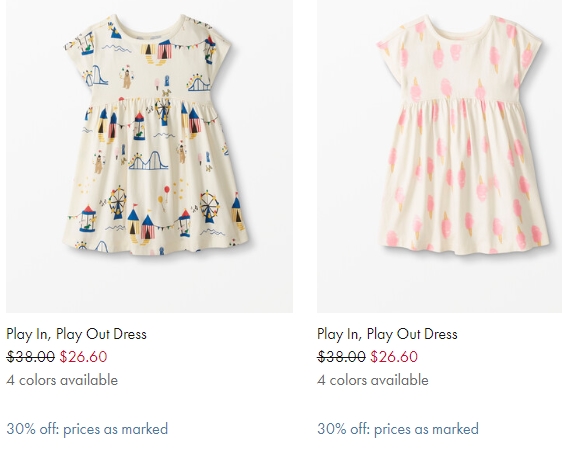Open the left Play In, Play Out Dress title
This screenshot has width=562, height=450.
tap(76, 334)
